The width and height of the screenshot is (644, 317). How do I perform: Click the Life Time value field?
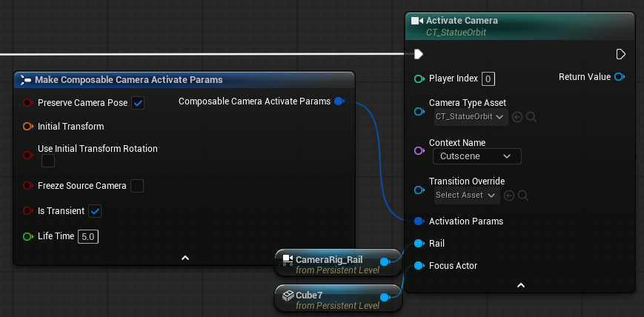tap(88, 237)
